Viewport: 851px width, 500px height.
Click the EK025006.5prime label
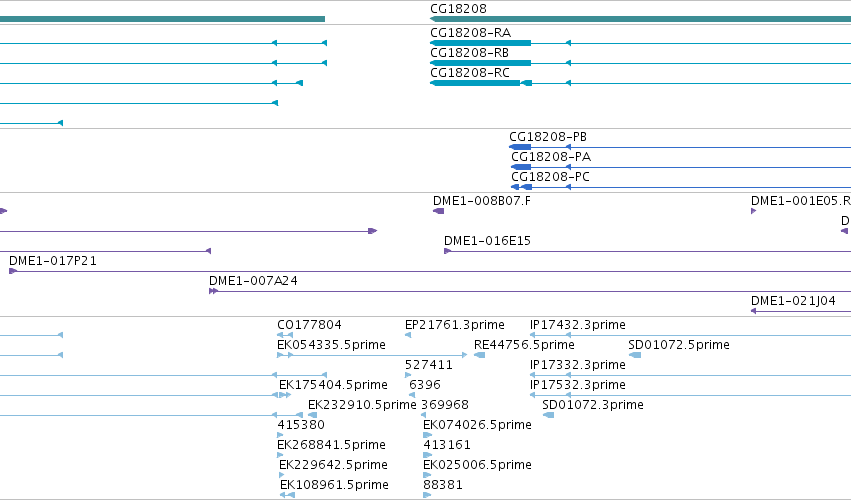click(x=478, y=466)
